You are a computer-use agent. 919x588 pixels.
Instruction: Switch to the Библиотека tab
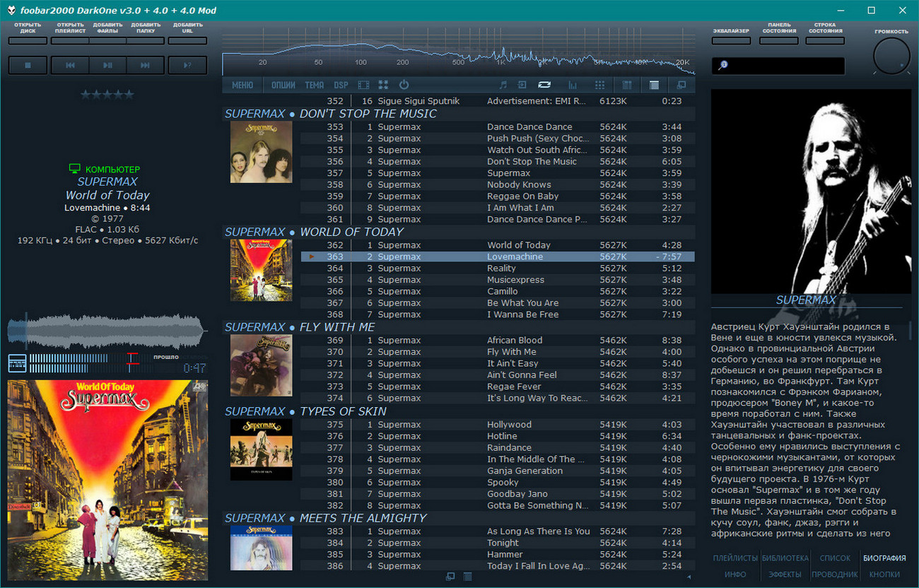click(x=785, y=558)
